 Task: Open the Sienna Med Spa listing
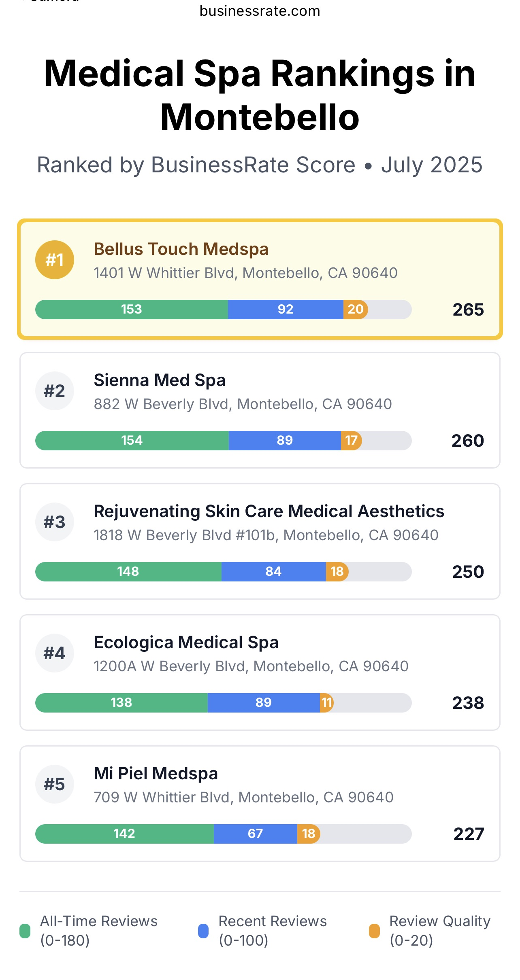tap(160, 380)
